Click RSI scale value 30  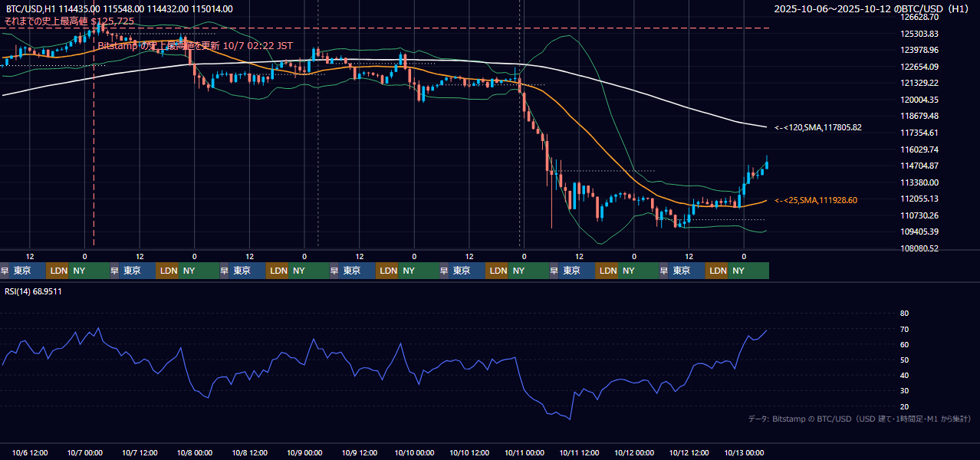coord(904,391)
